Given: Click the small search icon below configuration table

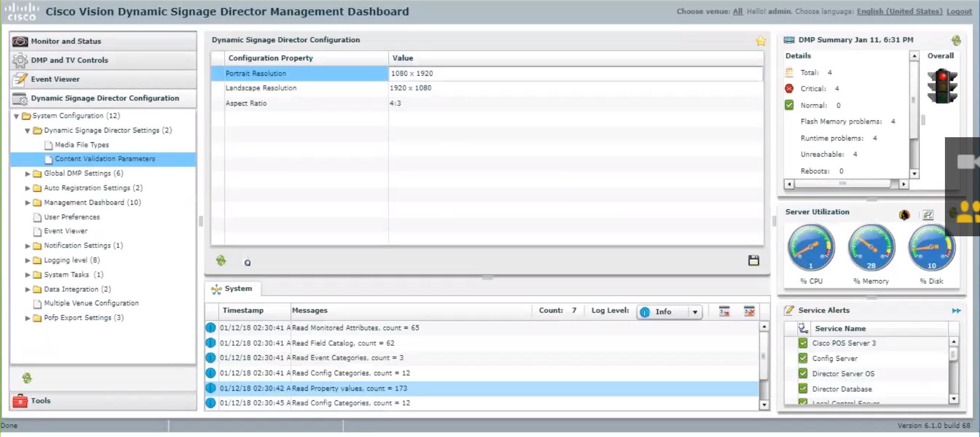Looking at the screenshot, I should click(247, 263).
